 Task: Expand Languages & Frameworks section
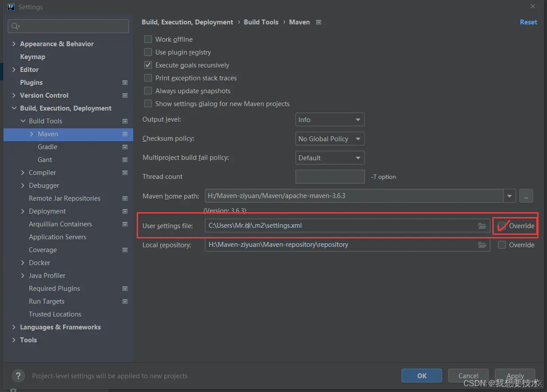(14, 327)
